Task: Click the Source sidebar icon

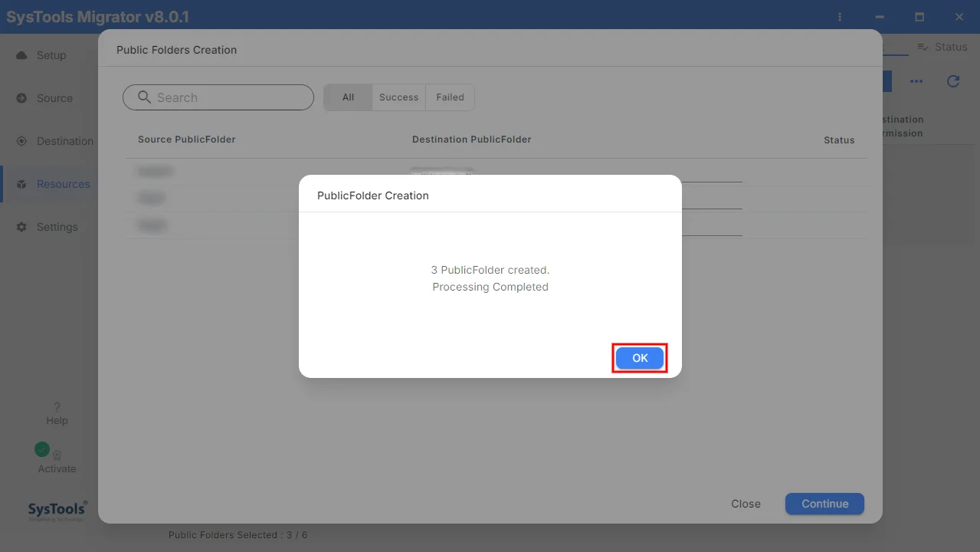Action: [21, 98]
